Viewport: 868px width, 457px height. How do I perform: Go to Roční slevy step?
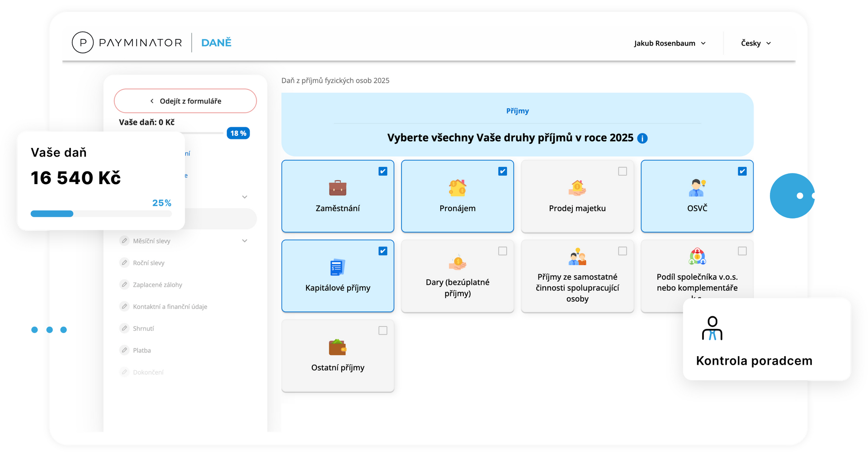(149, 262)
